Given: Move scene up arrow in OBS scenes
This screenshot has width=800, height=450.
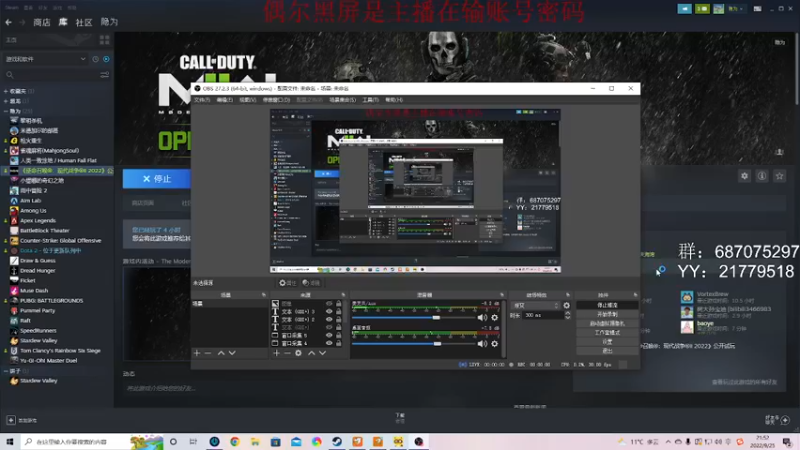Looking at the screenshot, I should pos(221,353).
